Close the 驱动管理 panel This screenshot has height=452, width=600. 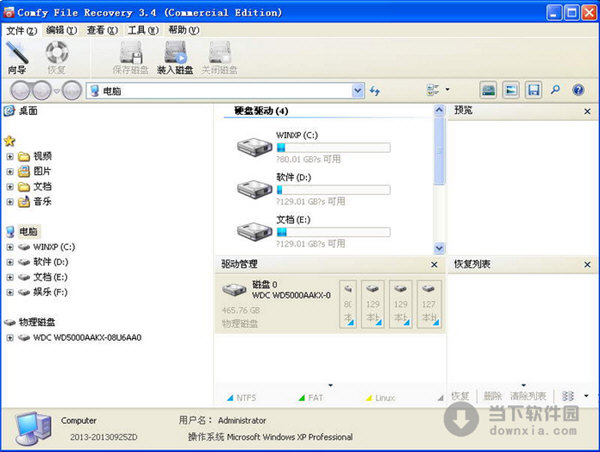coord(434,264)
